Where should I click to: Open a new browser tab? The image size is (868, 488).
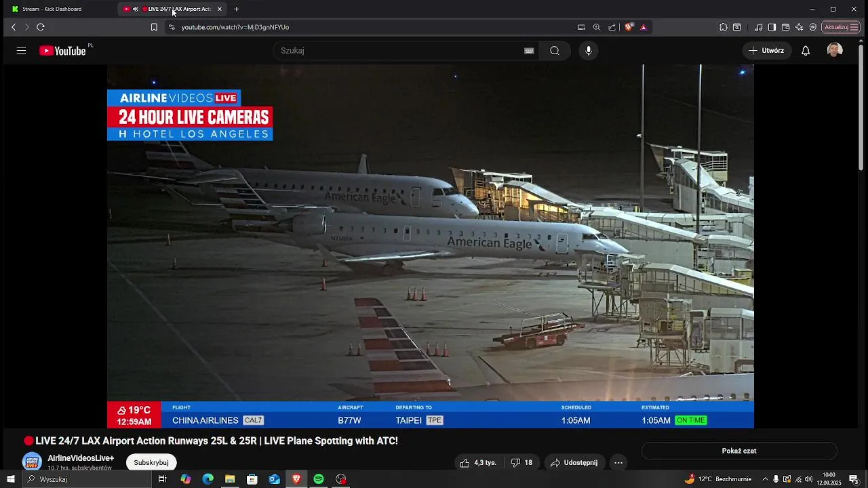coord(236,9)
